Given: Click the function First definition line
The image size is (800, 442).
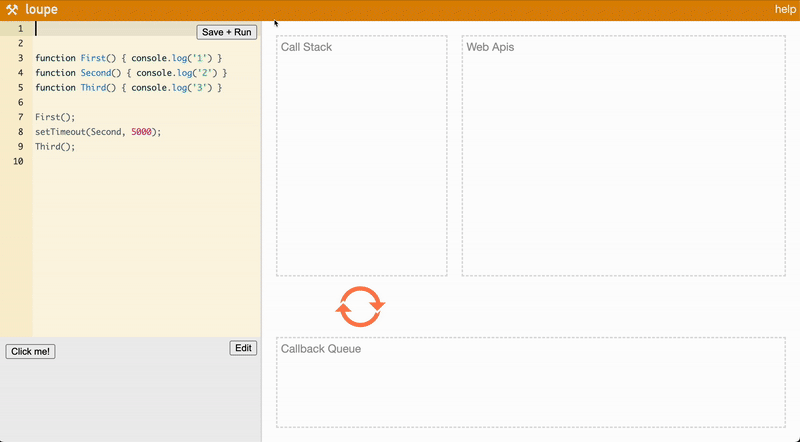Looking at the screenshot, I should click(x=129, y=58).
